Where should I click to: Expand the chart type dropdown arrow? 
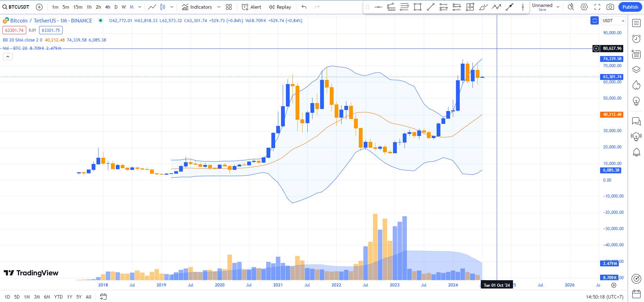[x=172, y=7]
